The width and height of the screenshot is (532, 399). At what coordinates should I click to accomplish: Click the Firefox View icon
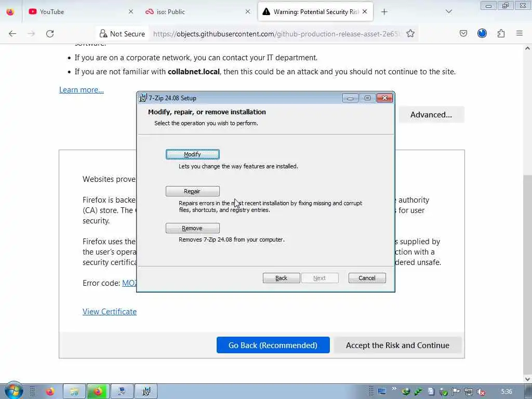pyautogui.click(x=10, y=12)
